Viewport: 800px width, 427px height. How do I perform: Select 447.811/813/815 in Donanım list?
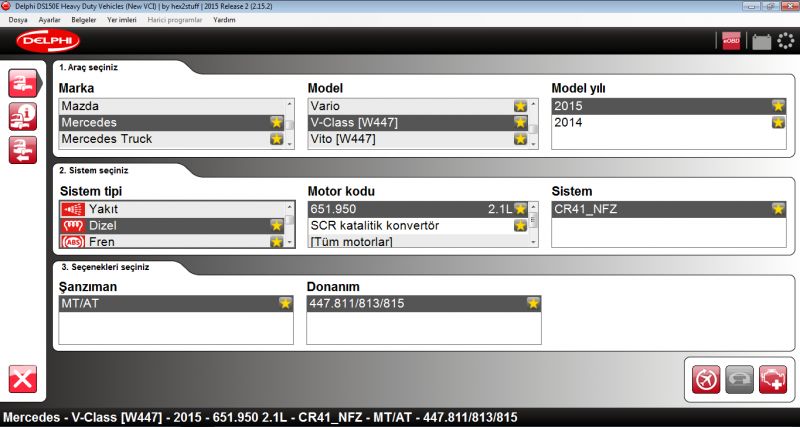tap(423, 304)
